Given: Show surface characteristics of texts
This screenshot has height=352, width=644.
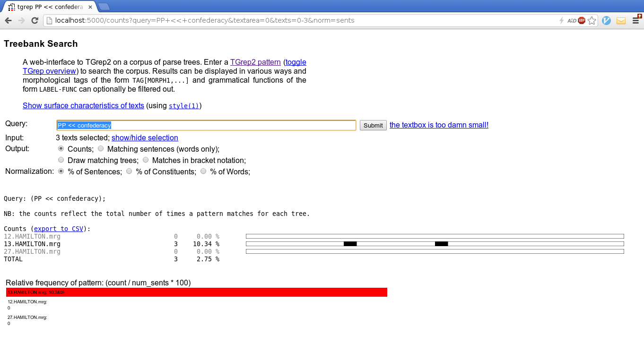Looking at the screenshot, I should (83, 105).
